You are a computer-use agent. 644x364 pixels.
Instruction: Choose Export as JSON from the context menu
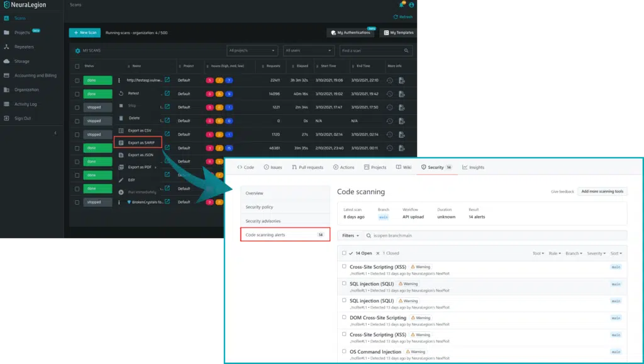point(136,155)
